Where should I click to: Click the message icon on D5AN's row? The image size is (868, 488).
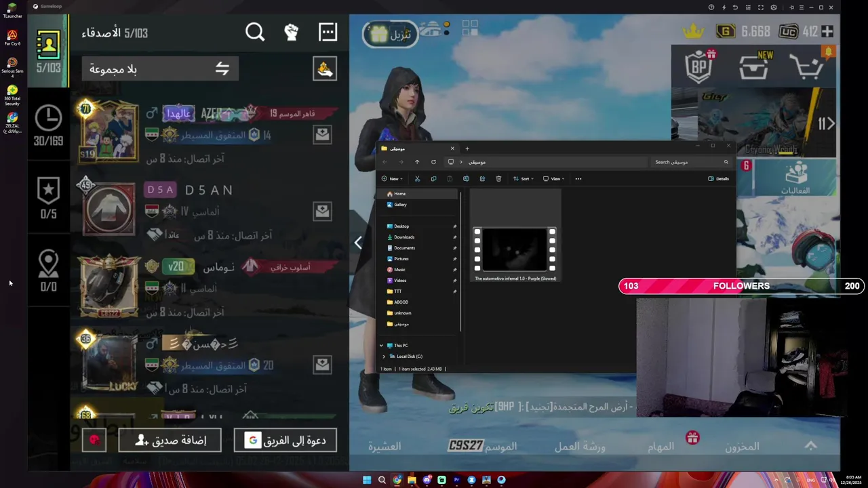pos(322,211)
